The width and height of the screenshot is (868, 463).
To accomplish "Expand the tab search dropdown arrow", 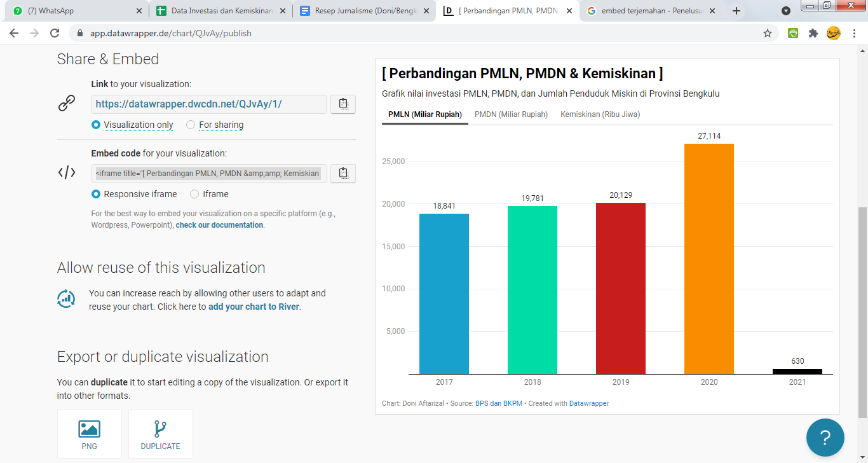I will [x=786, y=11].
